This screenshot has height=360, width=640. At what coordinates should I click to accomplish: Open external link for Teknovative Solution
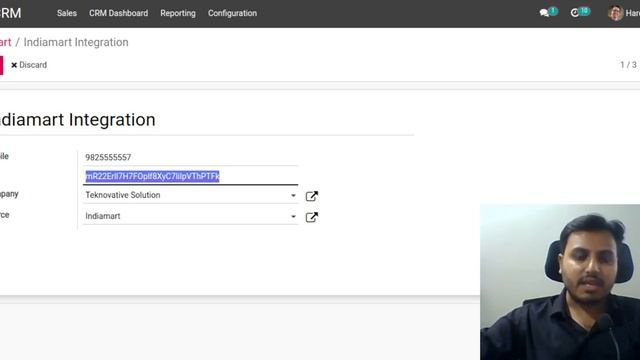pos(311,196)
